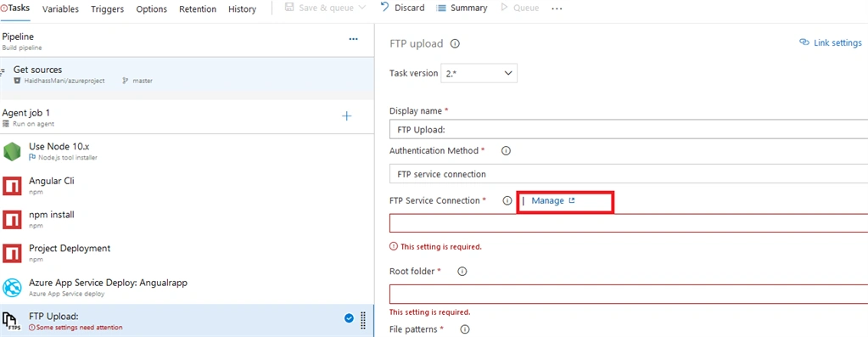The height and width of the screenshot is (337, 868).
Task: Show File patterns info tooltip
Action: pos(465,329)
